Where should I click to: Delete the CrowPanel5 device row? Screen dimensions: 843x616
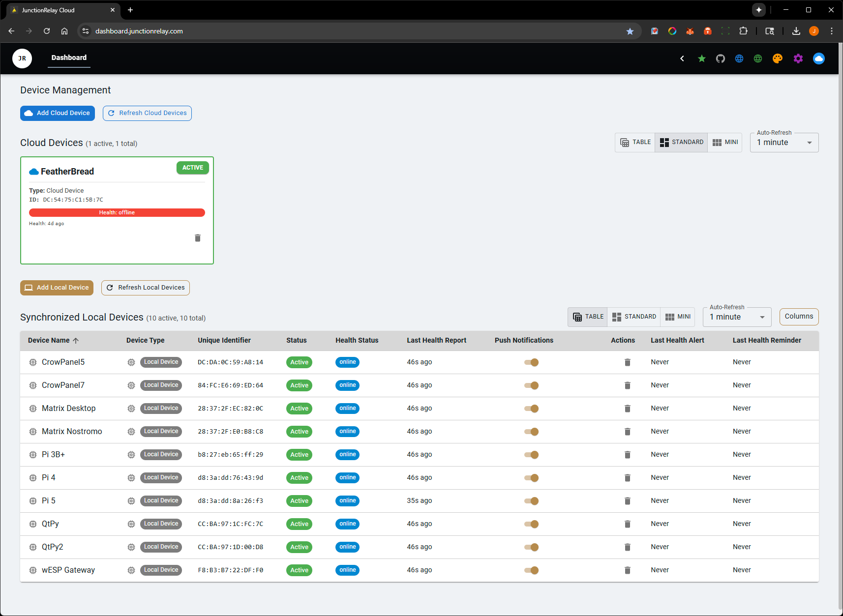point(628,362)
